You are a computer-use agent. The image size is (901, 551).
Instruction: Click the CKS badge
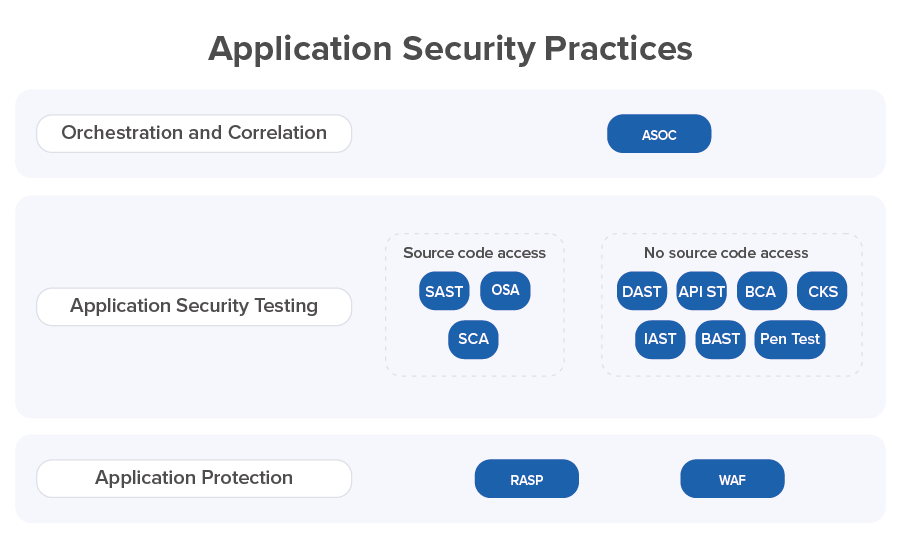click(822, 291)
